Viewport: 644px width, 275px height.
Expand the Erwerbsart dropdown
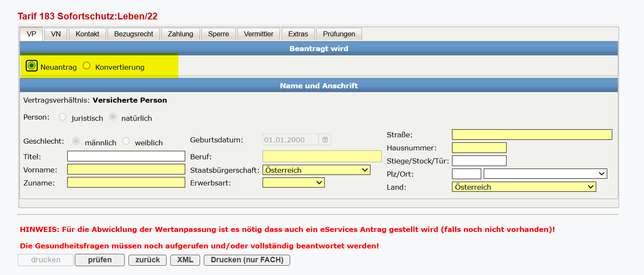click(293, 183)
